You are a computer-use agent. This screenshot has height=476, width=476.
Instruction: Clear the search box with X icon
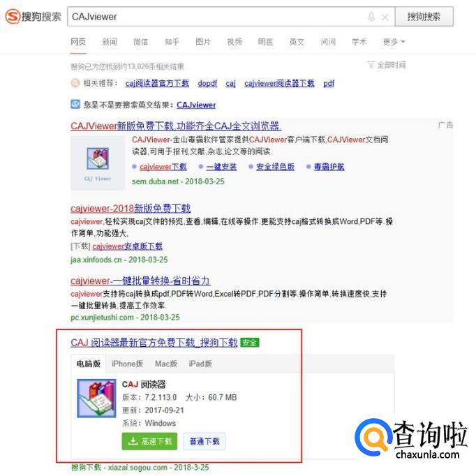coord(385,17)
